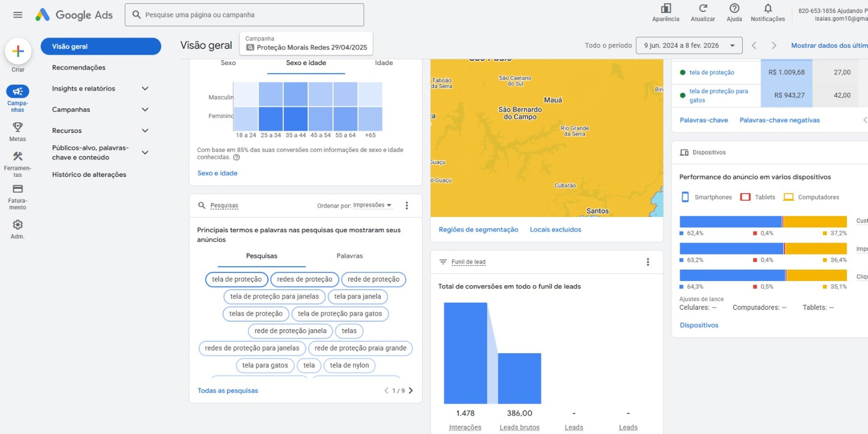
Task: Open the Notificações bell icon
Action: coord(768,8)
